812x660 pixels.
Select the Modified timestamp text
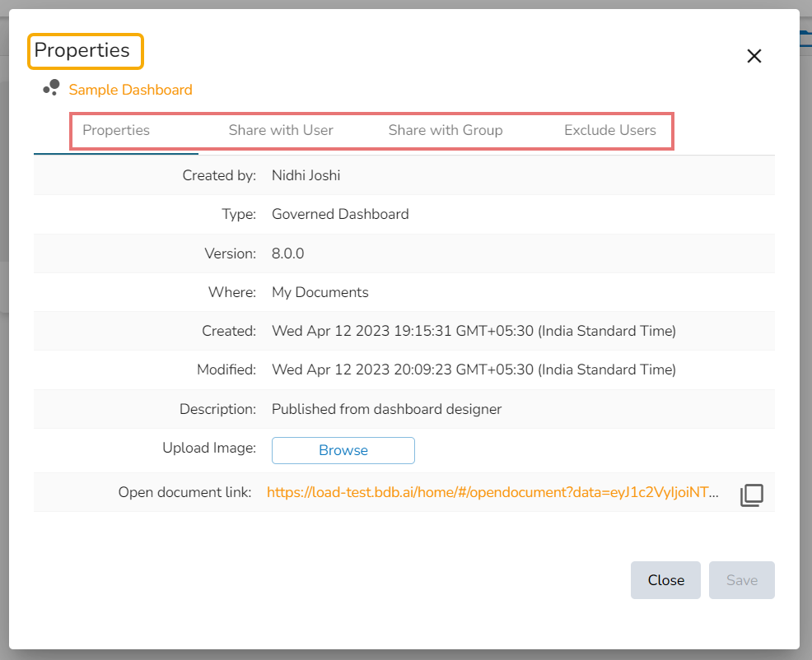point(474,370)
